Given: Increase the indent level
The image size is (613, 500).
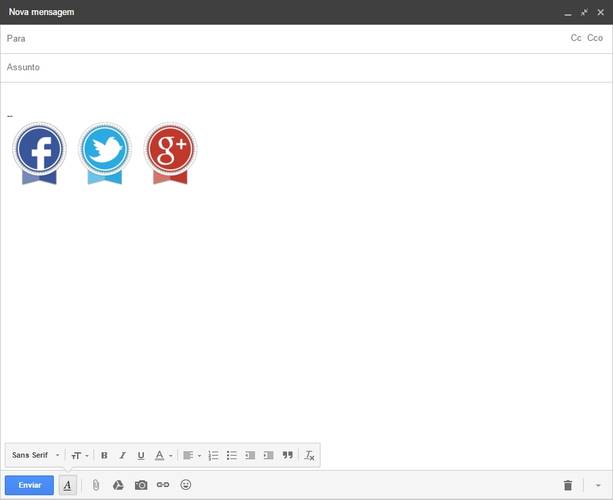Looking at the screenshot, I should click(x=269, y=455).
